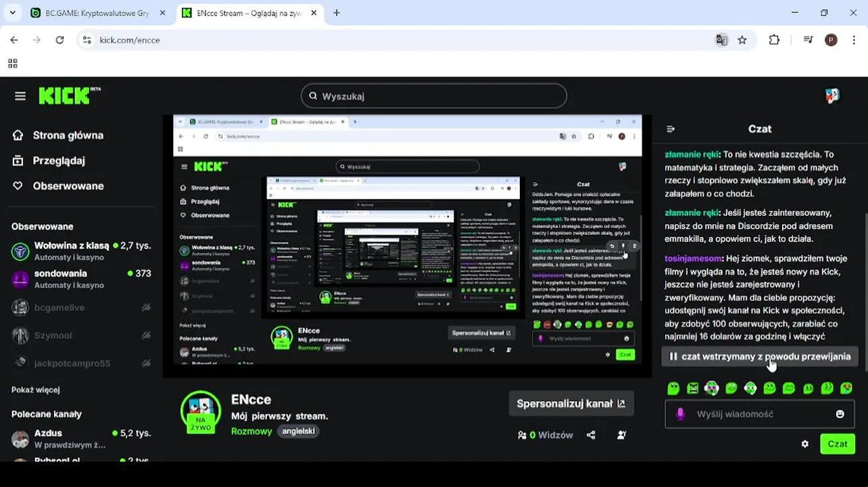Image resolution: width=868 pixels, height=487 pixels.
Task: Reload the page
Action: 59,40
